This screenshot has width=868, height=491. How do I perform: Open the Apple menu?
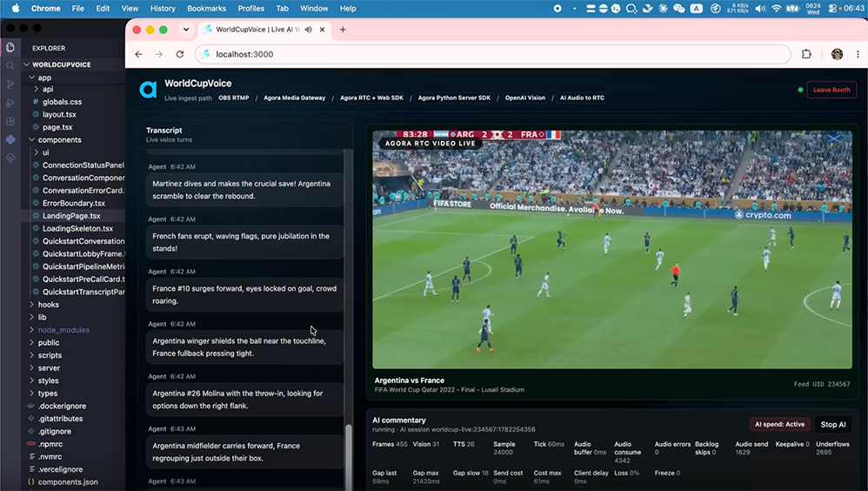pyautogui.click(x=16, y=9)
